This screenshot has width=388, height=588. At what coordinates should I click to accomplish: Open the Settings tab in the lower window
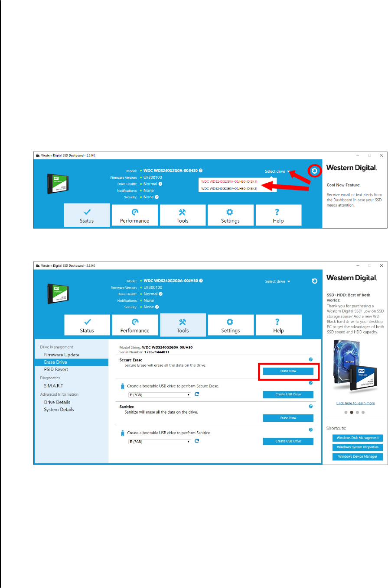(230, 325)
